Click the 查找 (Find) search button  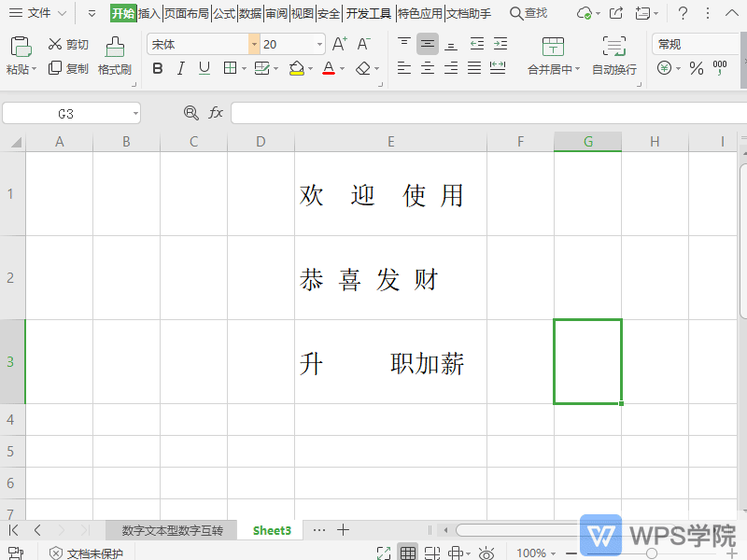(529, 13)
